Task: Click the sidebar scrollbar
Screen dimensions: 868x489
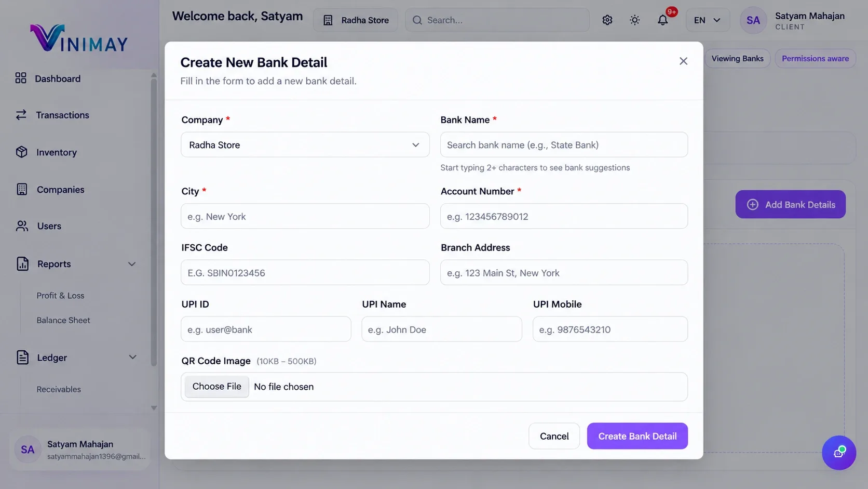Action: pos(154,222)
